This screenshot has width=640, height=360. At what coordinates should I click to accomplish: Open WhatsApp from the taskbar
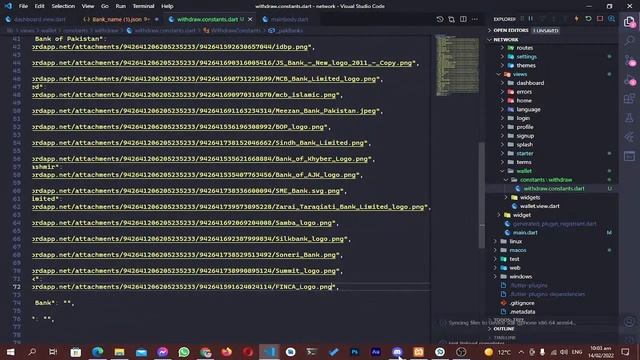click(x=184, y=351)
